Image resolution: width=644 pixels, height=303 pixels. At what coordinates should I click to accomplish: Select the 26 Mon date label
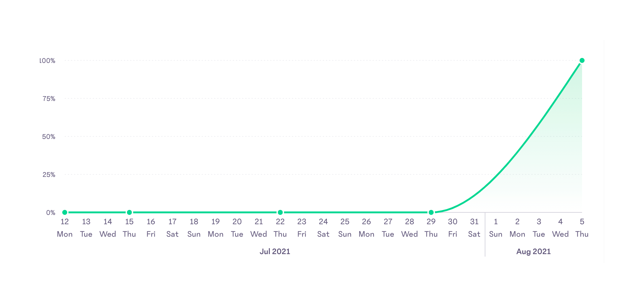point(366,228)
